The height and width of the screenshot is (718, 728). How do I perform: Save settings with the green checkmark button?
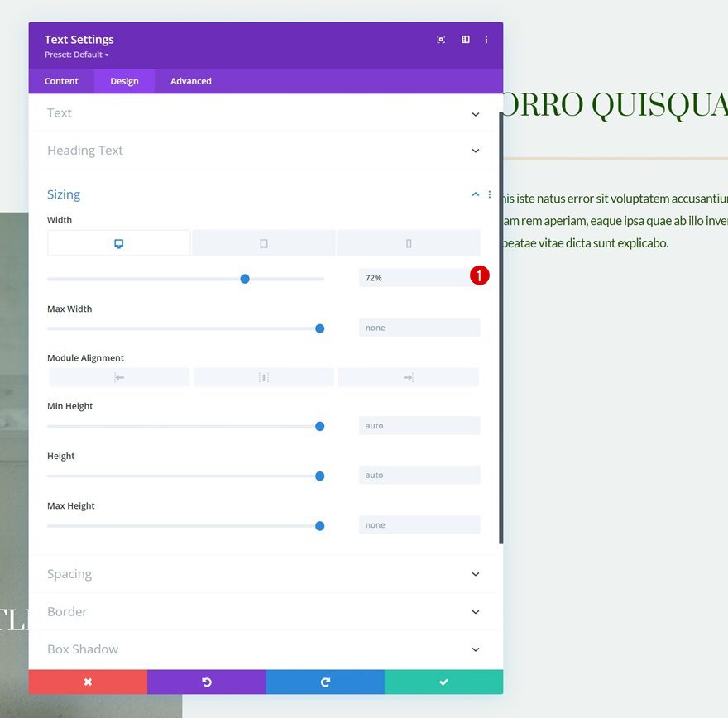tap(443, 681)
